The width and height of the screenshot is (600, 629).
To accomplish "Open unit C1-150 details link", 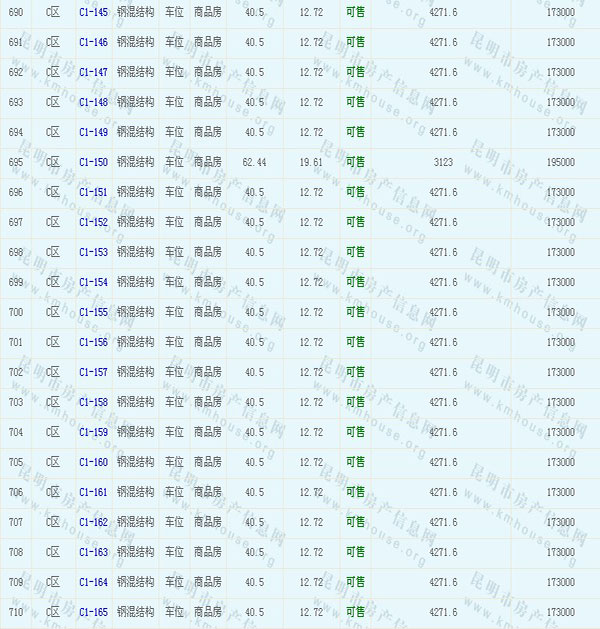I will tap(93, 163).
